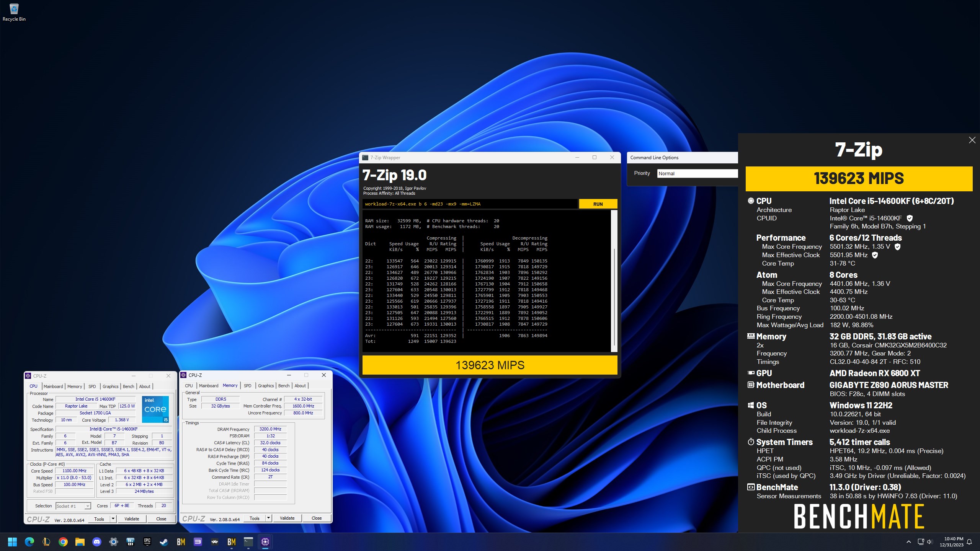Click the yellow 139623 MIPS result bar in 7-Zip Wrapper
Screen dimensions: 980x551
coord(490,365)
